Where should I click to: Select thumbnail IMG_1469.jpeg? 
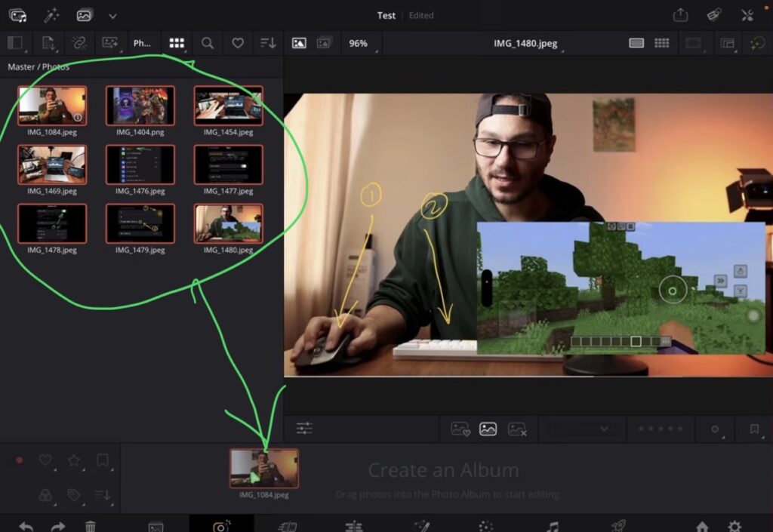tap(52, 165)
